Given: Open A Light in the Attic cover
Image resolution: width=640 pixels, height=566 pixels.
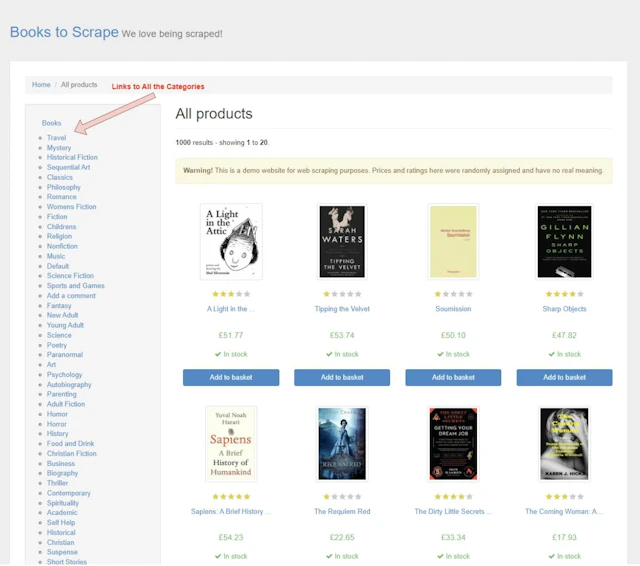Looking at the screenshot, I should [231, 242].
